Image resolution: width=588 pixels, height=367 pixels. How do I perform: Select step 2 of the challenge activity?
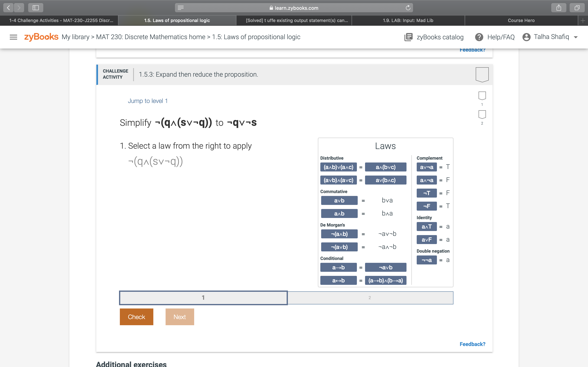click(369, 297)
